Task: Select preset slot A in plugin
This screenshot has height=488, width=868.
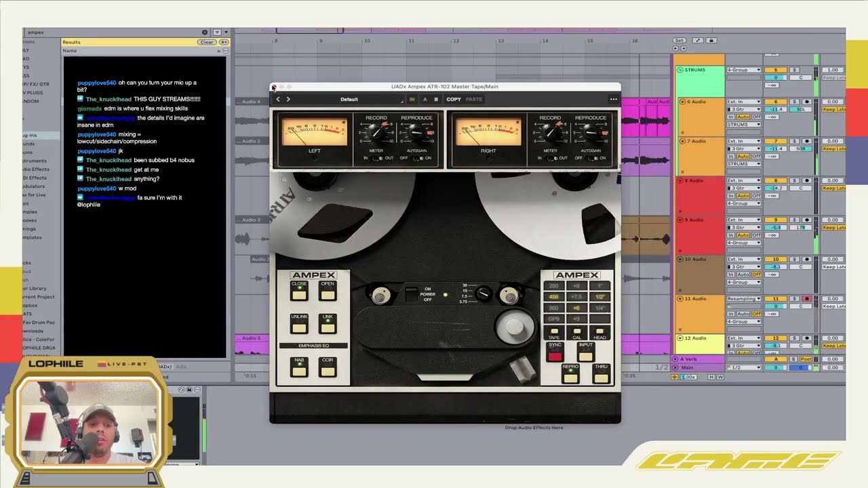Action: (425, 100)
